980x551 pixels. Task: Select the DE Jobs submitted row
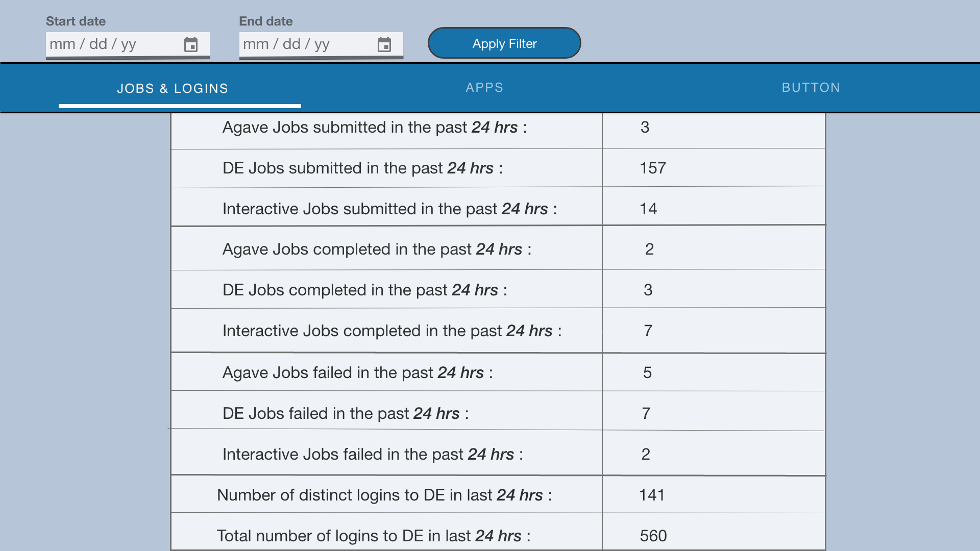point(362,168)
